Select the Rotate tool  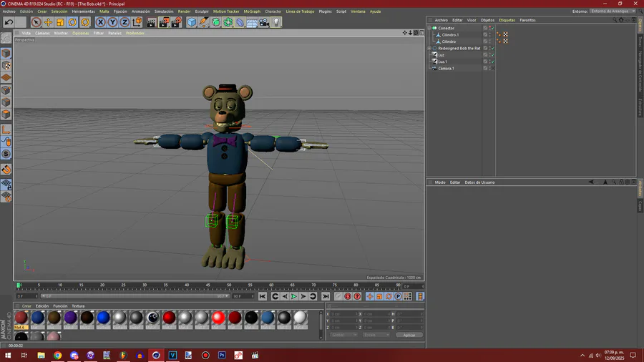point(73,22)
